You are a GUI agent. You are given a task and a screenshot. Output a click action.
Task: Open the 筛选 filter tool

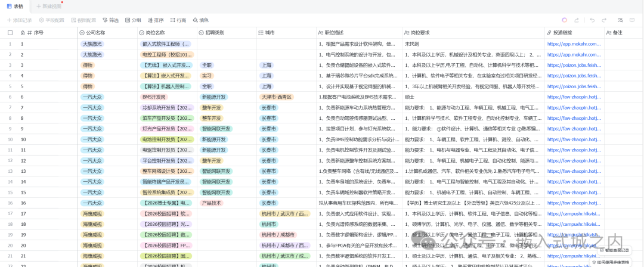click(110, 20)
